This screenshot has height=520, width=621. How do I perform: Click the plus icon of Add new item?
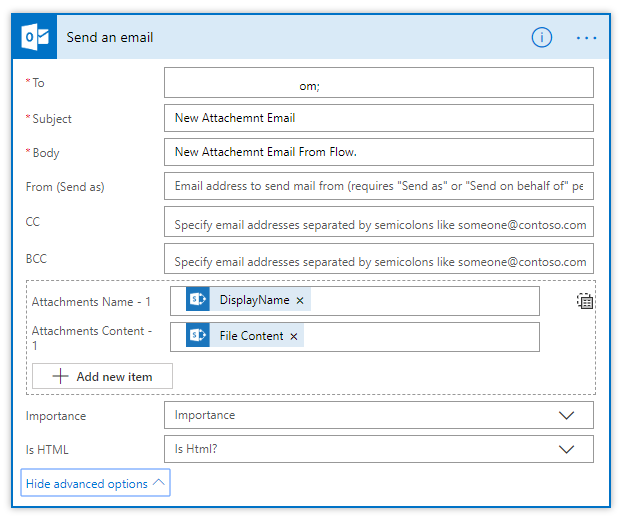(60, 376)
